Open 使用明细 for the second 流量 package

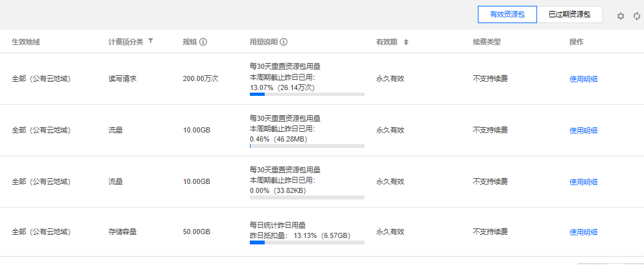point(583,182)
